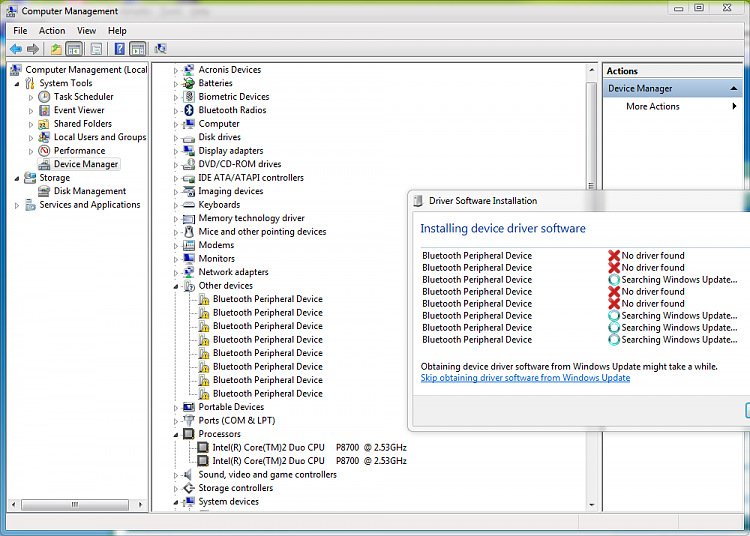Image resolution: width=750 pixels, height=536 pixels.
Task: Click the left tree horizontal scrollbar right arrow
Action: pos(140,504)
